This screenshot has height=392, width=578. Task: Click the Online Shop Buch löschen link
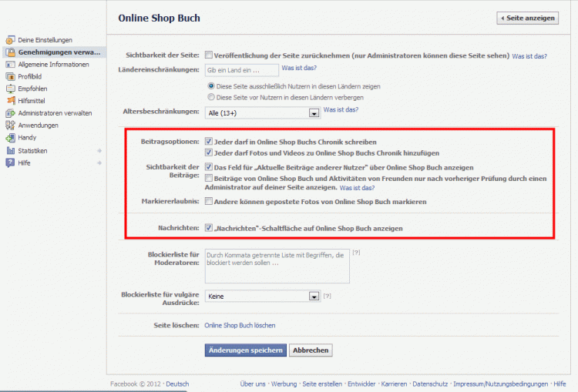[x=240, y=326]
